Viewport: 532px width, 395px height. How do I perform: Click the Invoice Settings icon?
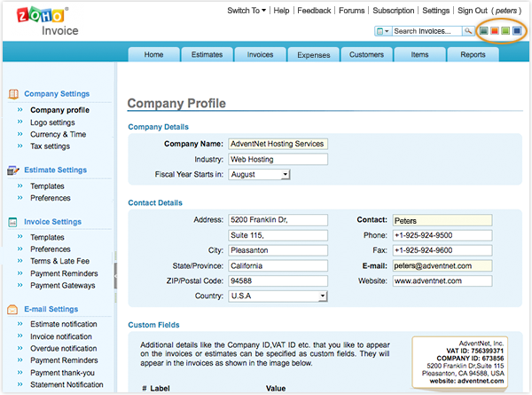[12, 222]
